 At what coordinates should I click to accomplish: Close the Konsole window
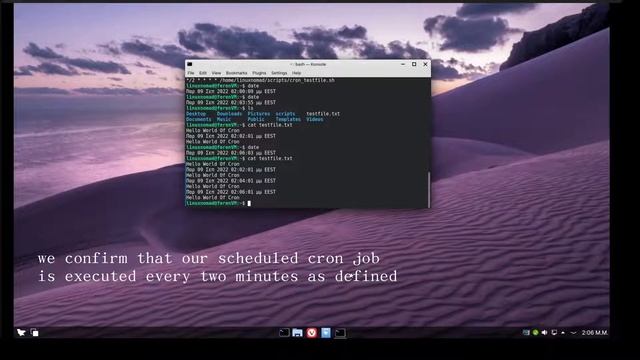coord(425,64)
